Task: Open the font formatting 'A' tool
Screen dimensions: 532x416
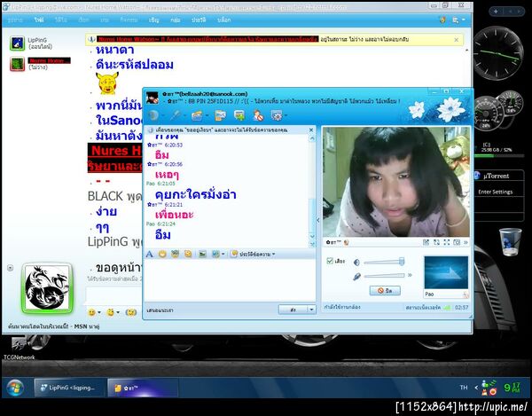Action: click(149, 254)
